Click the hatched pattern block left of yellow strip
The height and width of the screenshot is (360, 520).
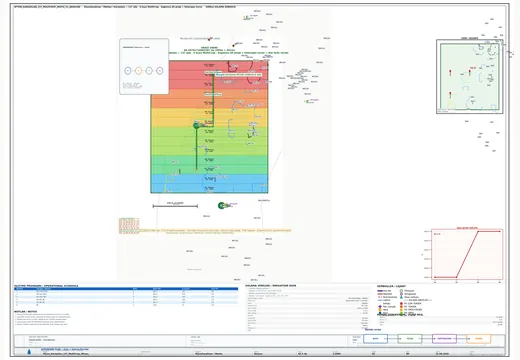[129, 225]
